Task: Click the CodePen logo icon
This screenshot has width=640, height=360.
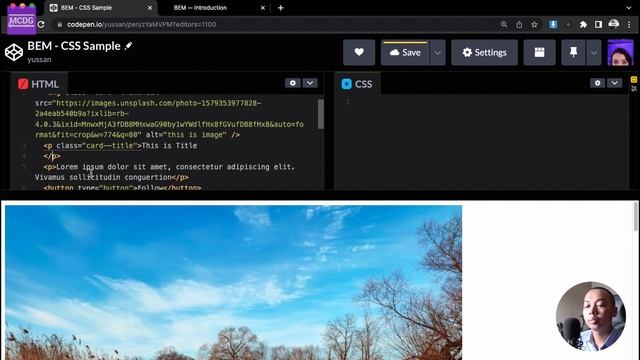Action: 14,52
